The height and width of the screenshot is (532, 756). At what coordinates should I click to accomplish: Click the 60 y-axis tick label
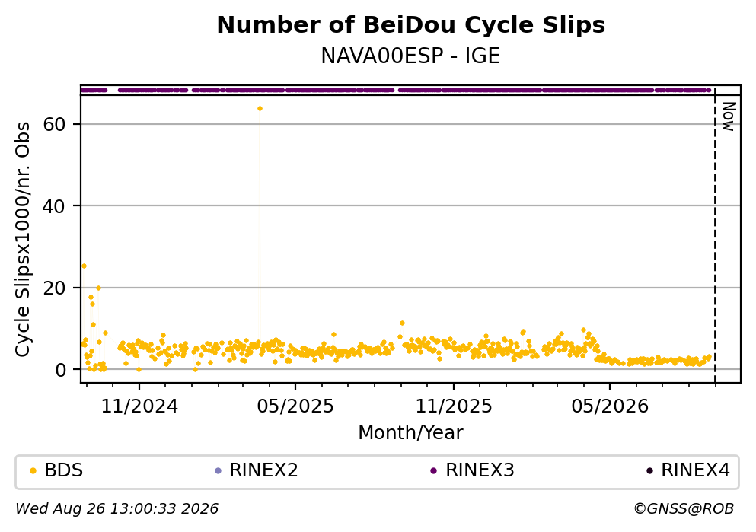coord(54,125)
